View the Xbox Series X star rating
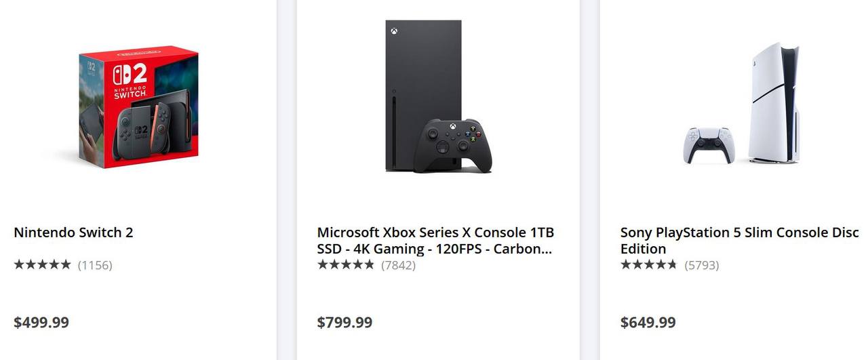 (x=346, y=264)
